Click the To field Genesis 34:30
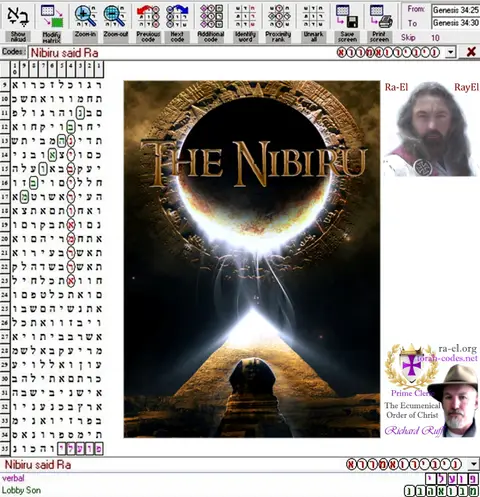The height and width of the screenshot is (497, 480). click(455, 23)
